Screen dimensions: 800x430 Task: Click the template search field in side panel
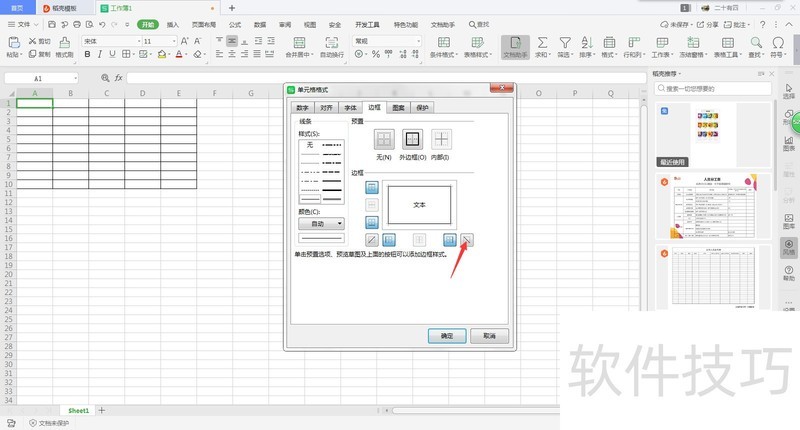713,89
